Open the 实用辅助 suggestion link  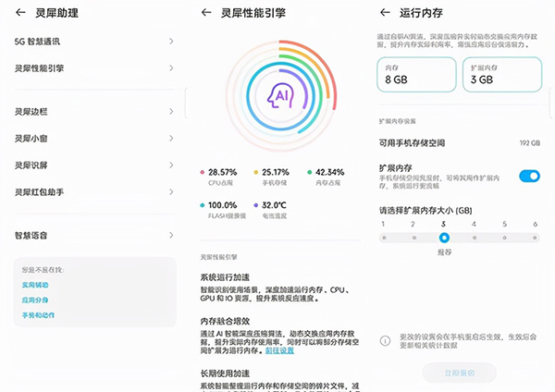pos(34,287)
